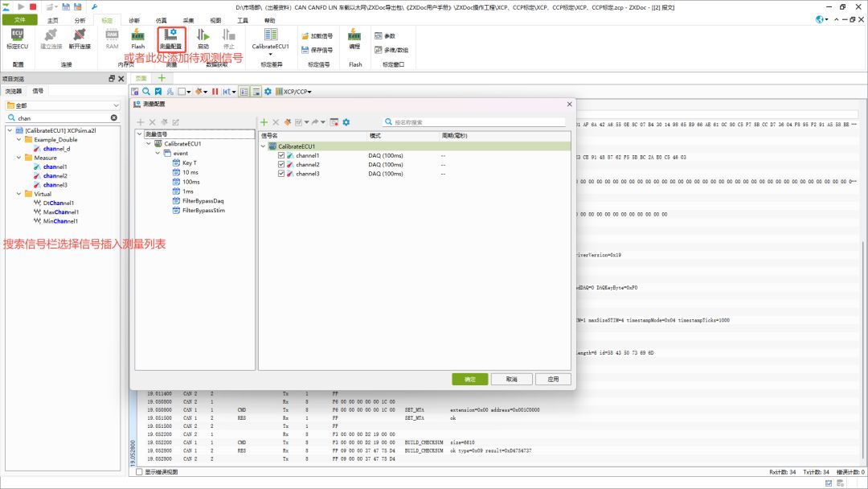Close the 测量配置 dialog with X
The width and height of the screenshot is (868, 489).
coord(569,104)
